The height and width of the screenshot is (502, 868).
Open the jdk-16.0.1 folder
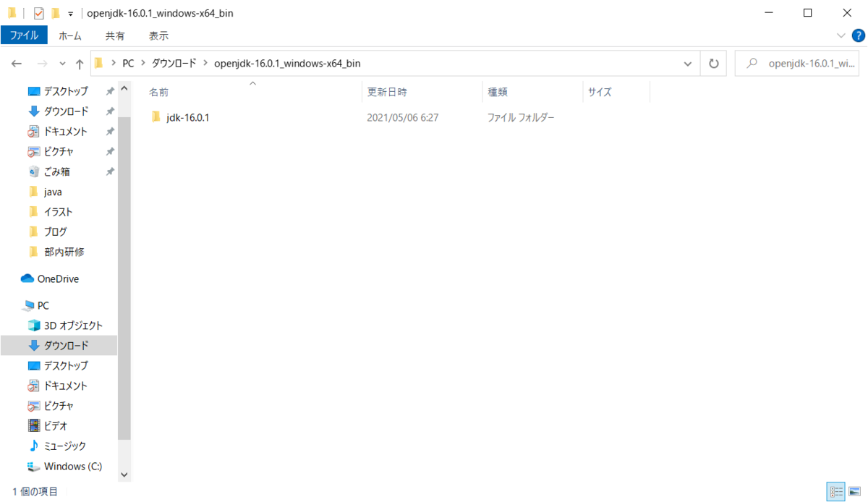coord(187,116)
